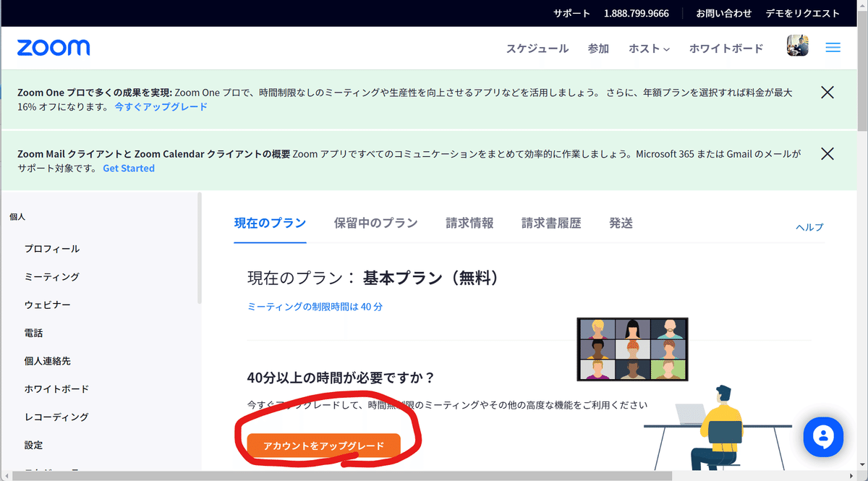This screenshot has width=868, height=481.
Task: Open レコーディング in the sidebar
Action: (x=56, y=417)
